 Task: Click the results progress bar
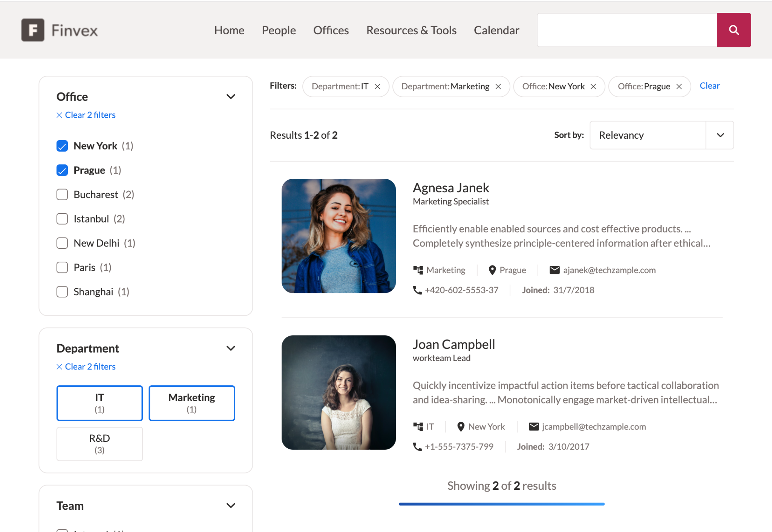click(502, 504)
